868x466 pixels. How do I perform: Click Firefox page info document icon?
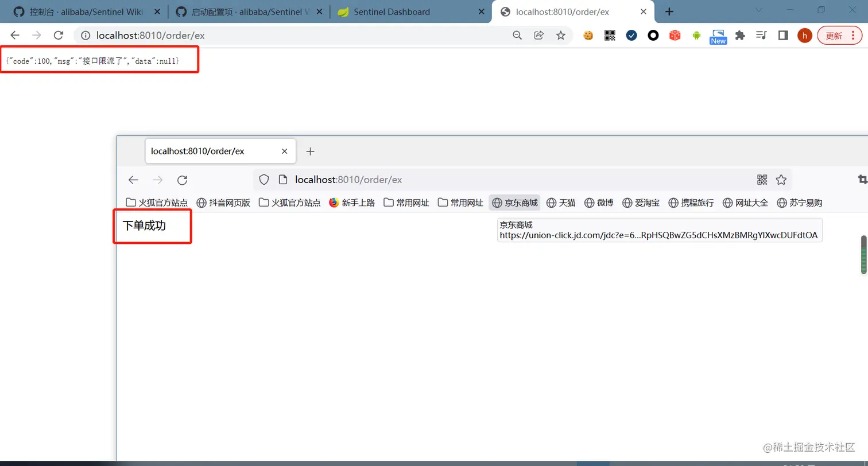[282, 180]
